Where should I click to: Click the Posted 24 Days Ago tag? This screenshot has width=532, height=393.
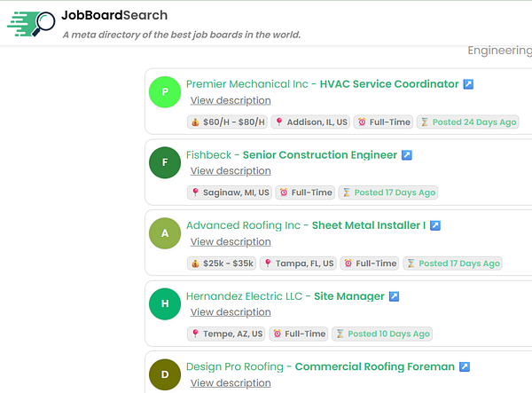(x=468, y=122)
